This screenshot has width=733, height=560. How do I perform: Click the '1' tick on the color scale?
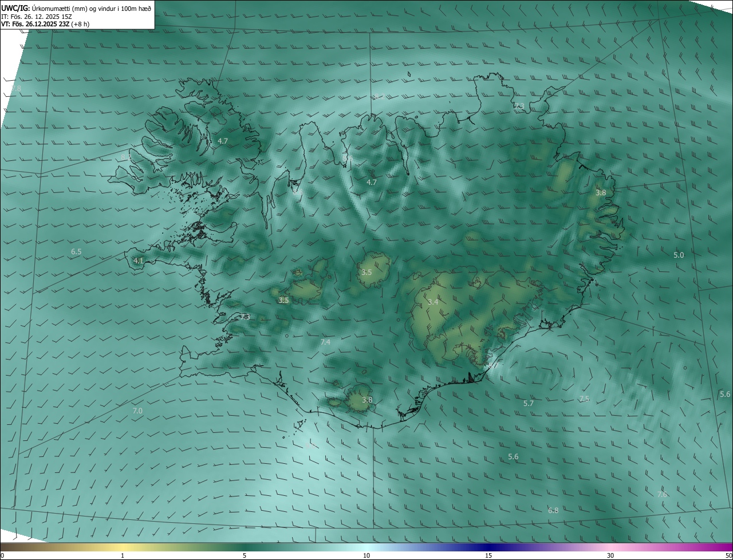click(x=123, y=555)
